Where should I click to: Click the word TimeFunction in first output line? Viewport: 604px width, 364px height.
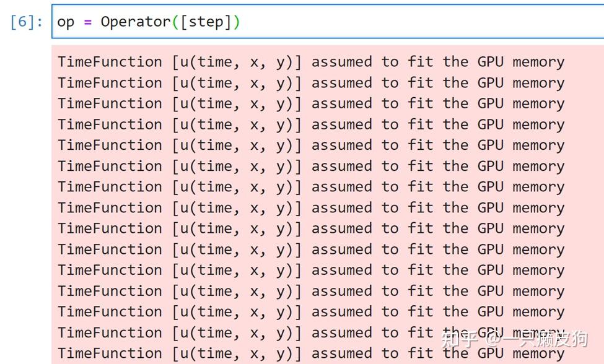tap(110, 62)
